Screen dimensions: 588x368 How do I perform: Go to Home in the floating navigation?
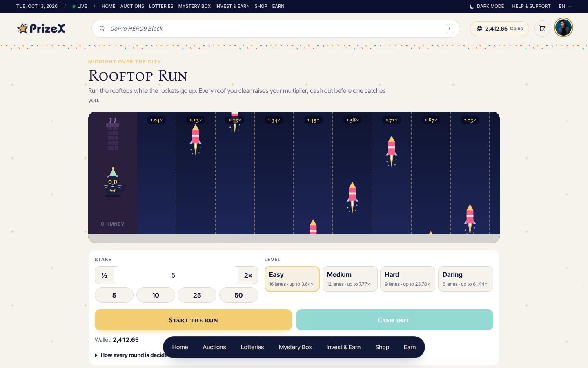pyautogui.click(x=180, y=347)
